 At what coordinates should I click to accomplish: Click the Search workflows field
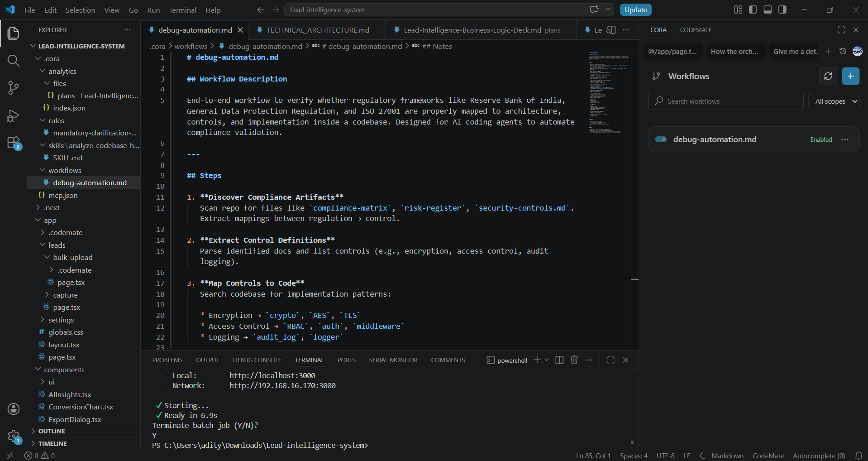click(726, 101)
